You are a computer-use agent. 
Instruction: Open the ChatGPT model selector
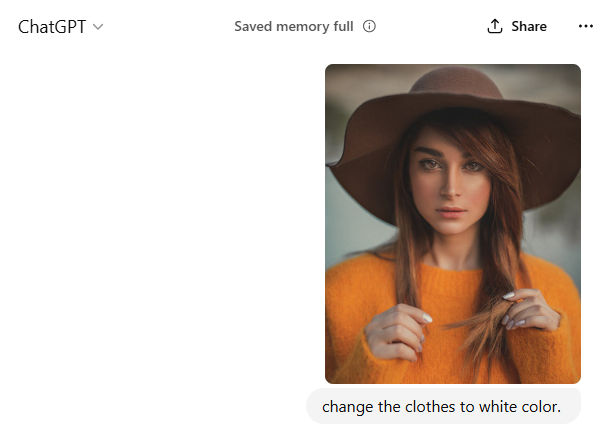tap(52, 27)
